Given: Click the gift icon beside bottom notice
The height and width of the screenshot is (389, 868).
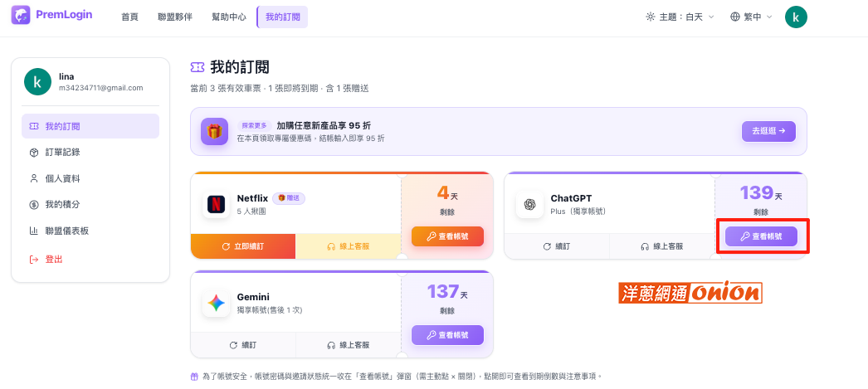Looking at the screenshot, I should click(x=194, y=377).
